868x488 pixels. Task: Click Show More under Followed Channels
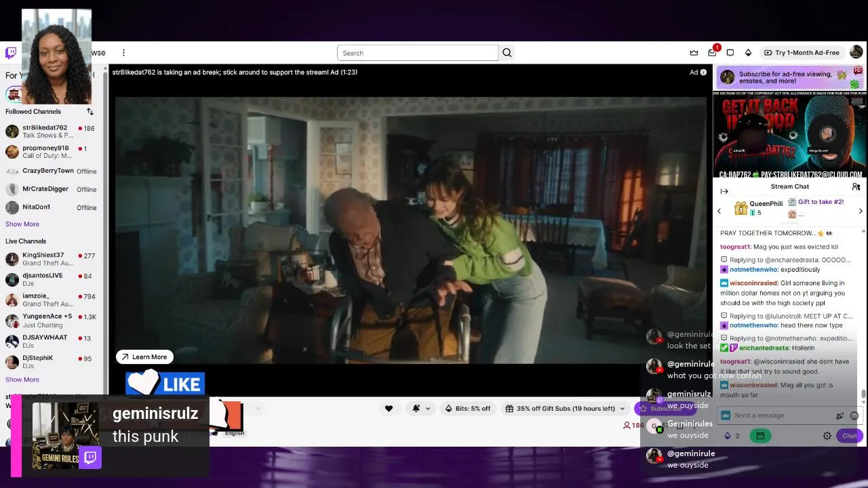22,224
